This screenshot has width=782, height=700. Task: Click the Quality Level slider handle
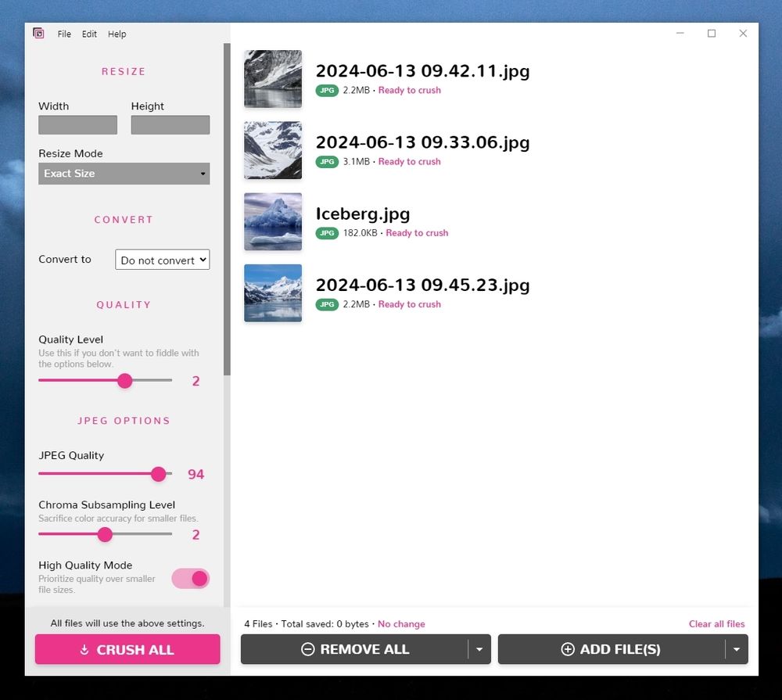point(125,381)
